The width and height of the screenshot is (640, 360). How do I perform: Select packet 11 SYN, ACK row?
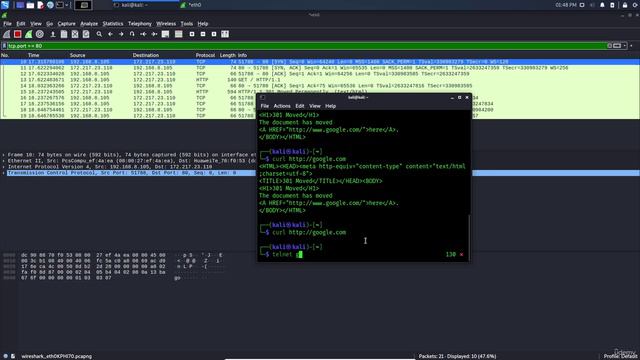320,68
